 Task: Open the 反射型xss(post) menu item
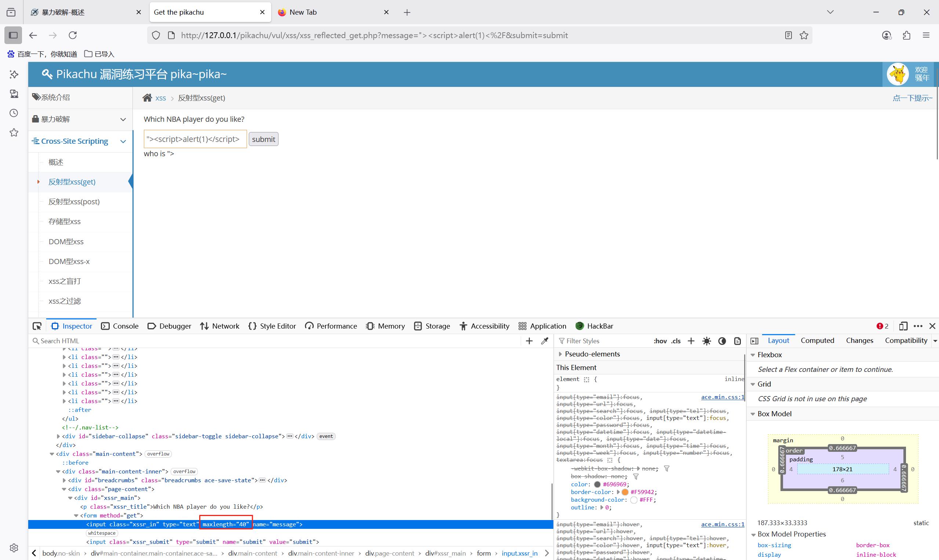[x=74, y=201]
